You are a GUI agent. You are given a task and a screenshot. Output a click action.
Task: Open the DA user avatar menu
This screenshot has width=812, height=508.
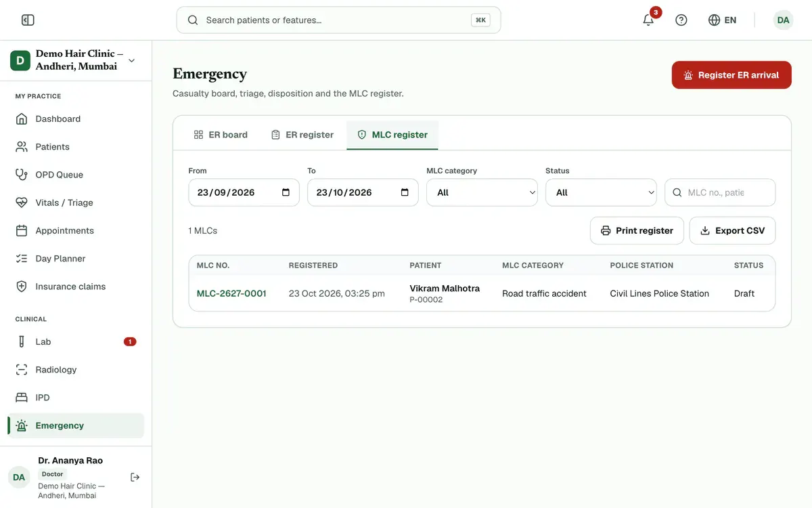tap(783, 20)
